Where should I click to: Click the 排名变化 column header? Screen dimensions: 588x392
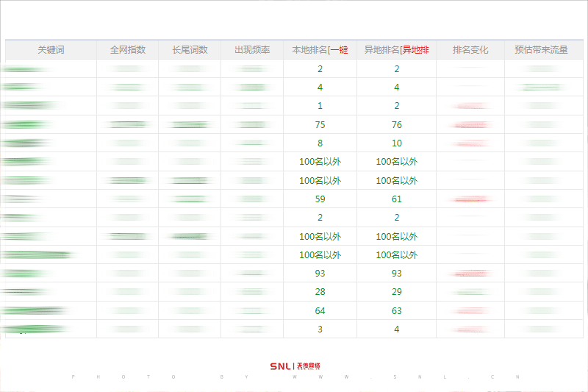click(x=470, y=50)
